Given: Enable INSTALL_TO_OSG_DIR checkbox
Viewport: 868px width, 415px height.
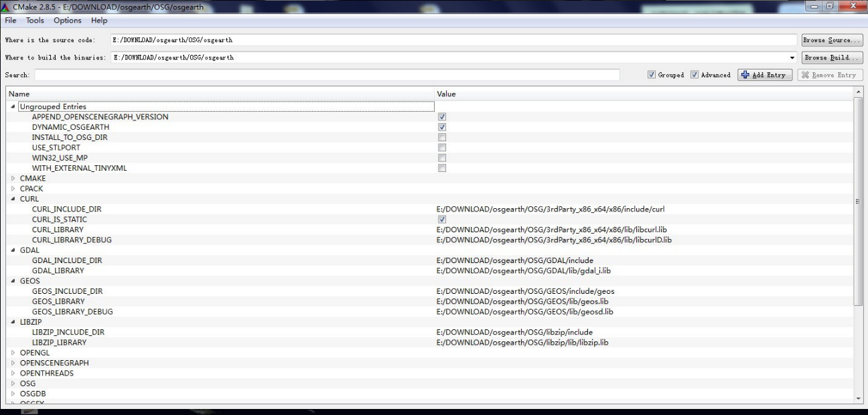Looking at the screenshot, I should coord(442,137).
